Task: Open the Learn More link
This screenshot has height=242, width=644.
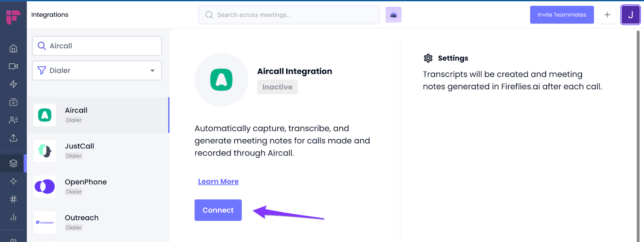Action: 218,182
